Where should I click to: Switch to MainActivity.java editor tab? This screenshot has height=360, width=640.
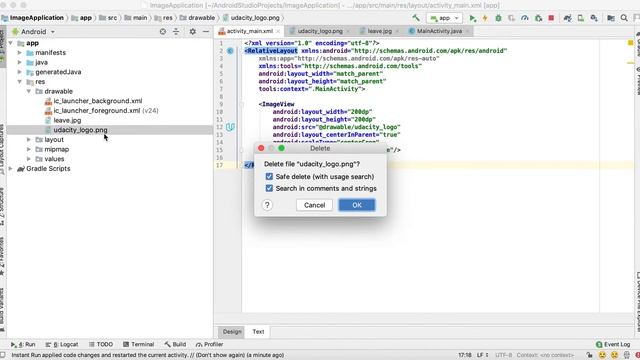pos(439,31)
